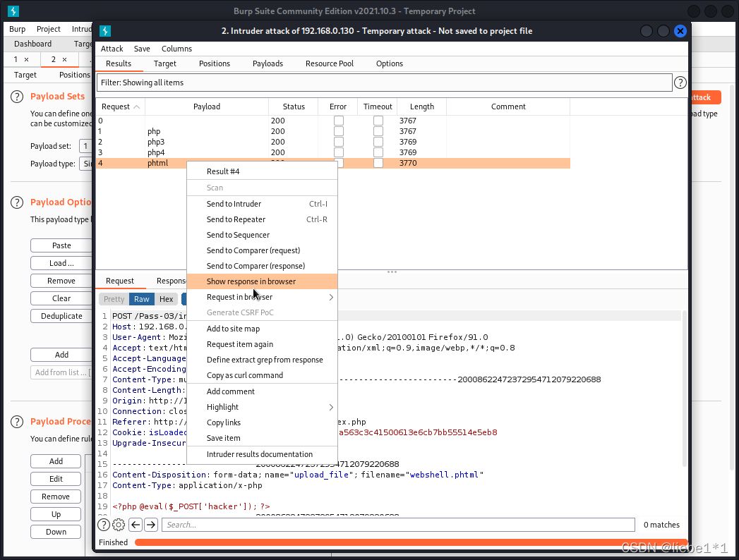The width and height of the screenshot is (739, 560).
Task: Select Copy as curl command
Action: pyautogui.click(x=262, y=375)
